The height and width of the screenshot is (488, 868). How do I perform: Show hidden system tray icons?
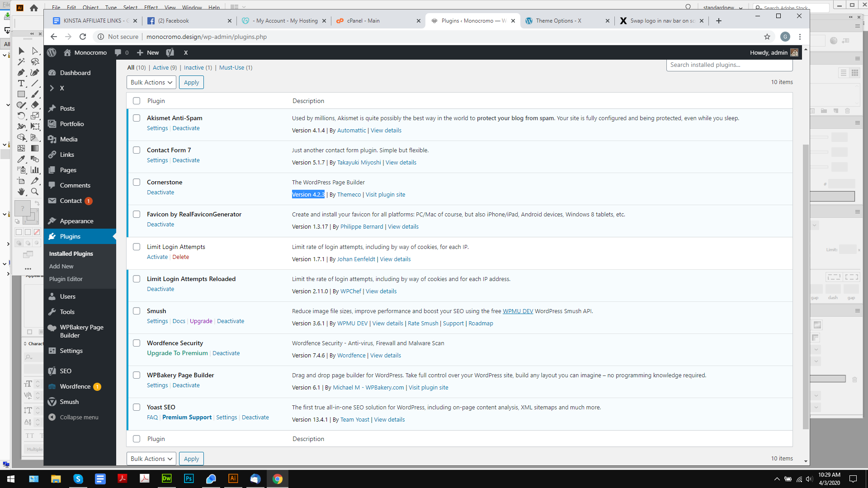point(777,479)
